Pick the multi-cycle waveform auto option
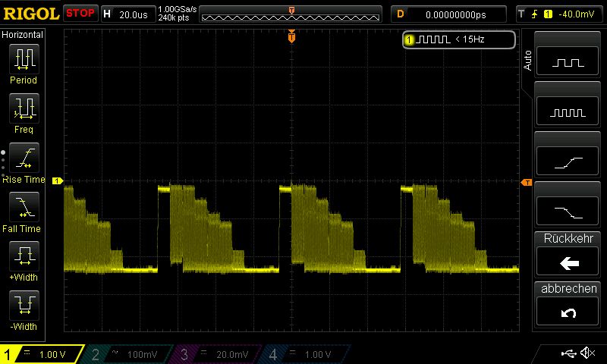The width and height of the screenshot is (607, 364). 569,112
